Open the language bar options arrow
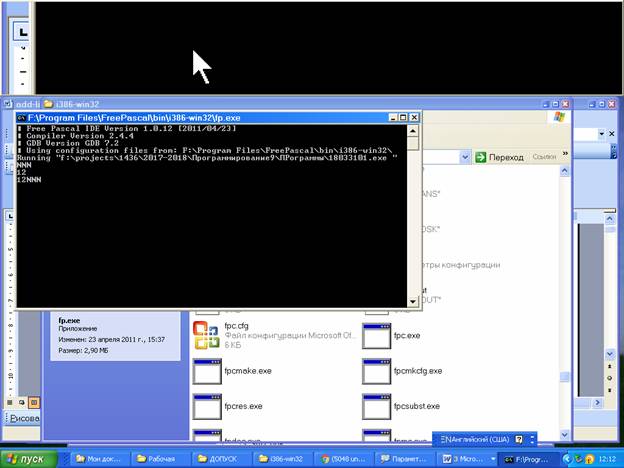624x468 pixels. (532, 440)
